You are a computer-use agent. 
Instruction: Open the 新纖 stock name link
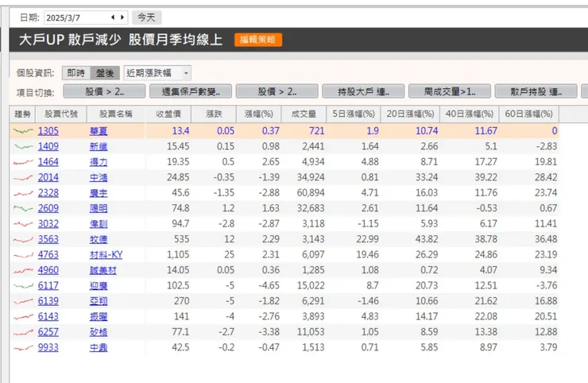(x=99, y=146)
